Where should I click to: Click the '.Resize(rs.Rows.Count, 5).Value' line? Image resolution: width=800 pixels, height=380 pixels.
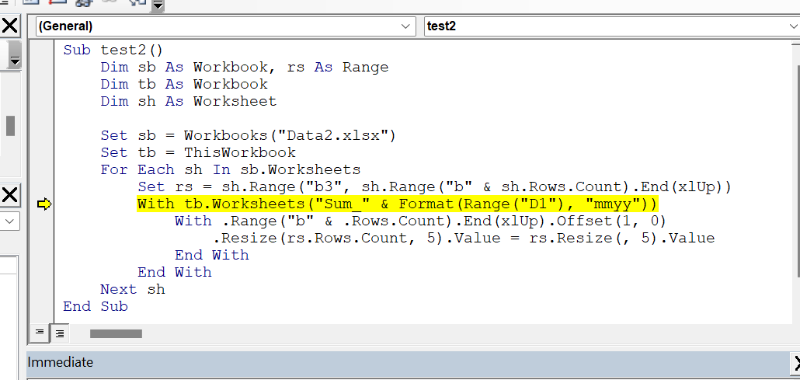[464, 238]
